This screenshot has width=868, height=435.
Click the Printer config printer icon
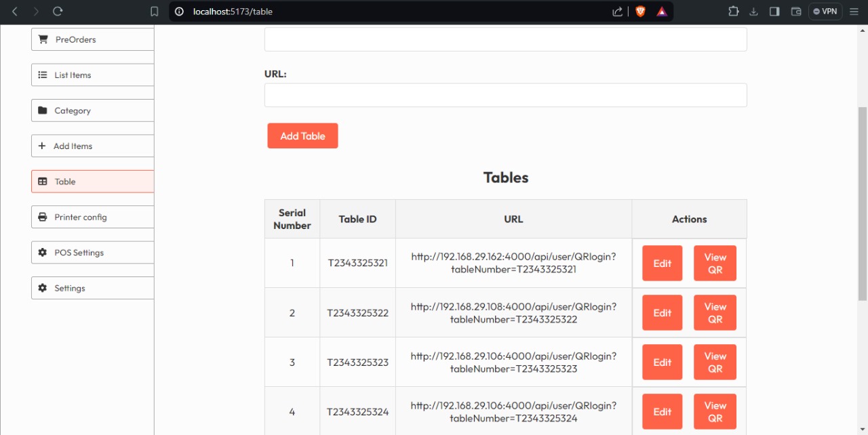(x=42, y=217)
